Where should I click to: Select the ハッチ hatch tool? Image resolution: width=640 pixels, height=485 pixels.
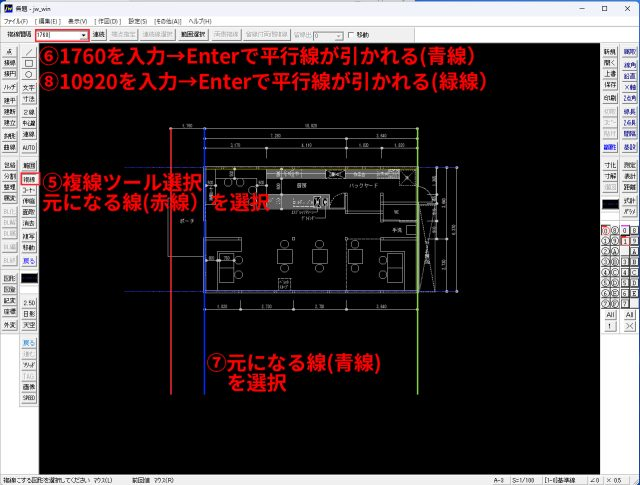[10, 88]
